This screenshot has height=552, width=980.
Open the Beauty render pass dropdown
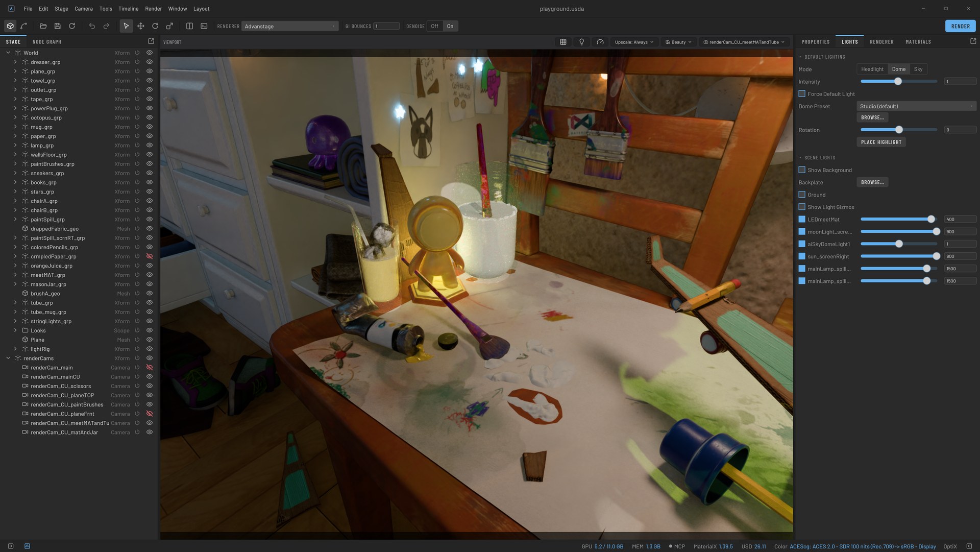coord(678,42)
